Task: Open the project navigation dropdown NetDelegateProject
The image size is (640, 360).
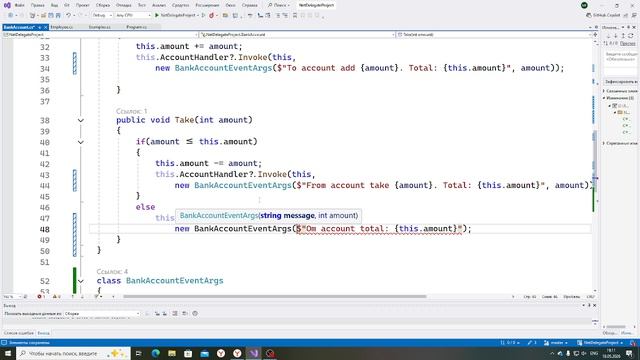Action: click(100, 35)
